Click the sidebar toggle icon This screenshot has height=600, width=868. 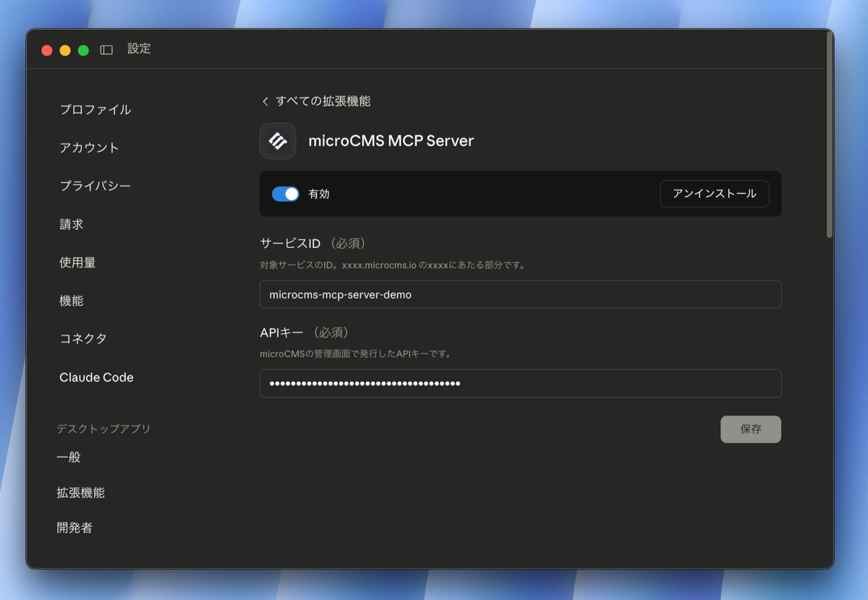coord(106,50)
